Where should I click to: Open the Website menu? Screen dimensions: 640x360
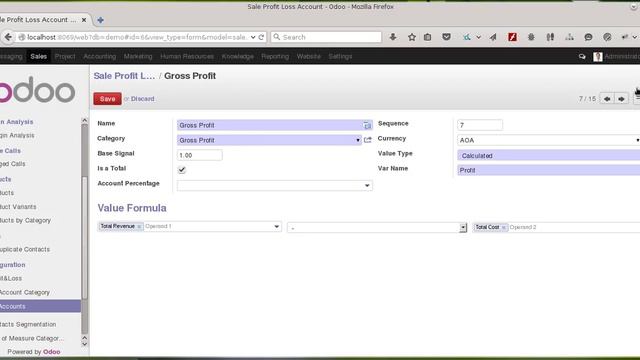[x=309, y=57]
